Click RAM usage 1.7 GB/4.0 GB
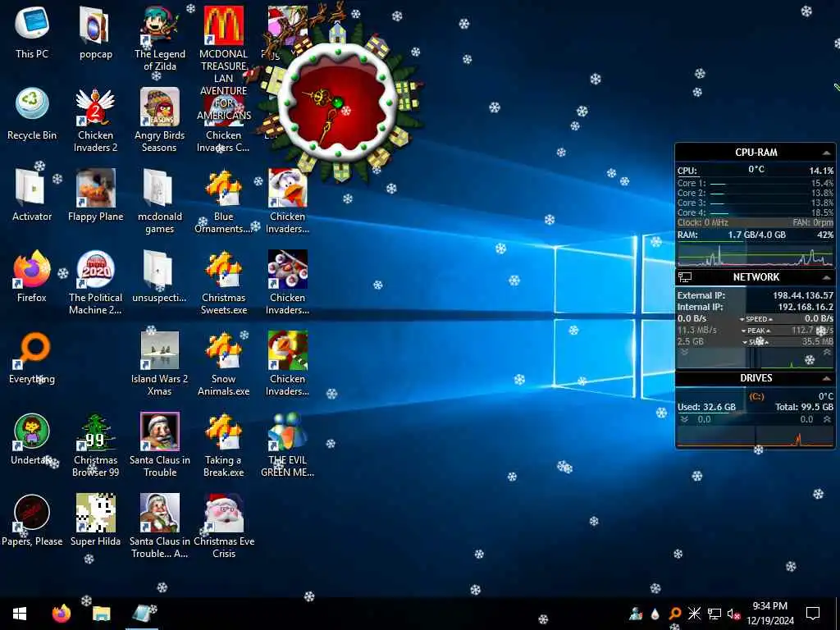This screenshot has width=840, height=630. click(756, 235)
